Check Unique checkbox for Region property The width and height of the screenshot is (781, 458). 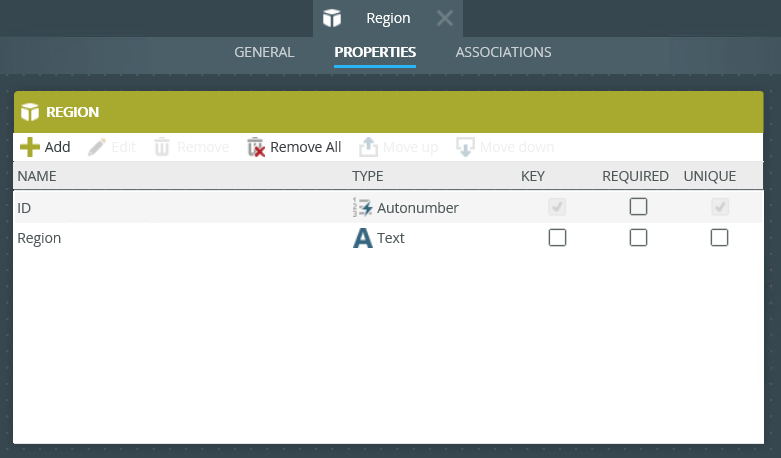(x=719, y=238)
